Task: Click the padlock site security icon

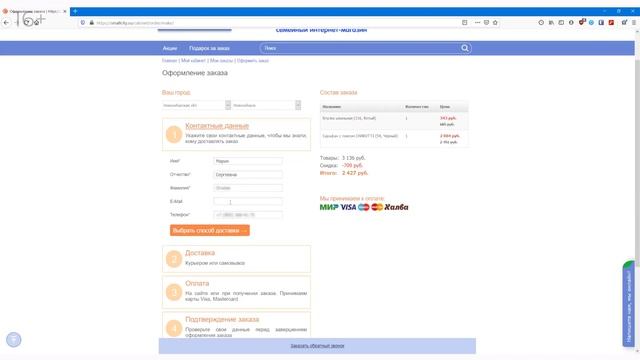Action: (92, 23)
